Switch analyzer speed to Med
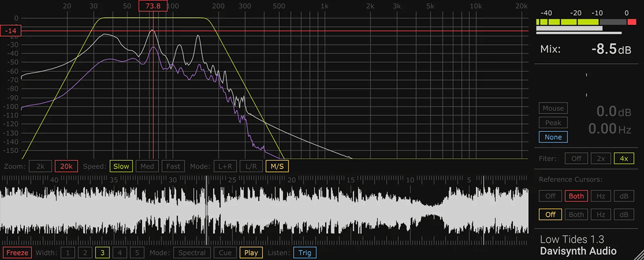Screen dimensions: 644x260 coord(147,166)
